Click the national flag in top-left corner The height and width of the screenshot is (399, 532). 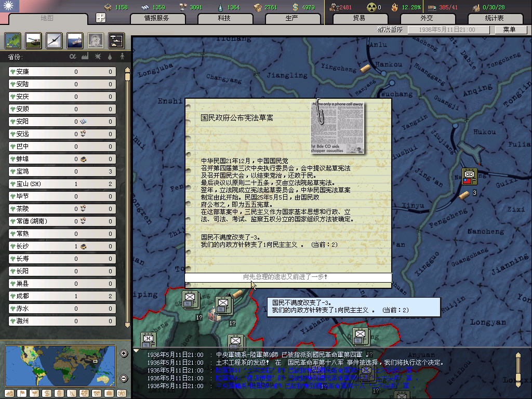tap(9, 6)
